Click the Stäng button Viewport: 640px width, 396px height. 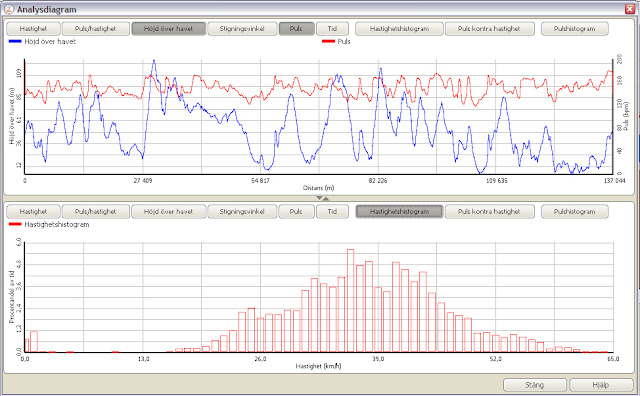pyautogui.click(x=535, y=385)
